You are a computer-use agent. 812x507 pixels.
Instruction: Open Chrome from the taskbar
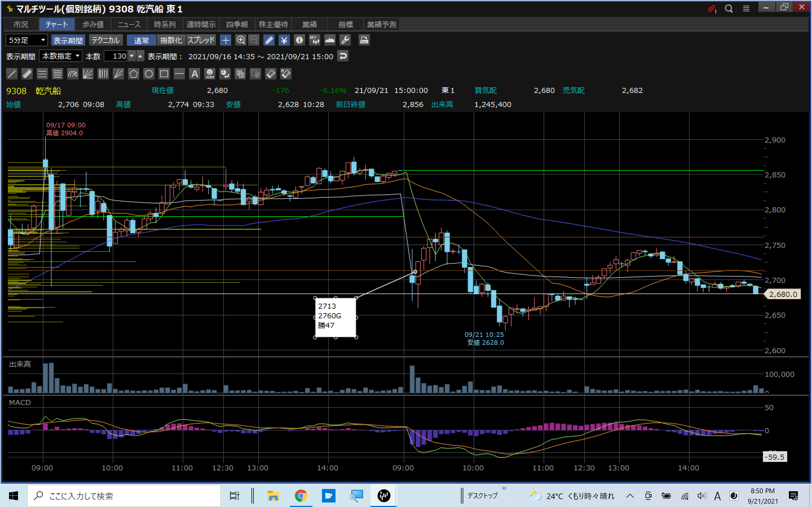pos(301,496)
